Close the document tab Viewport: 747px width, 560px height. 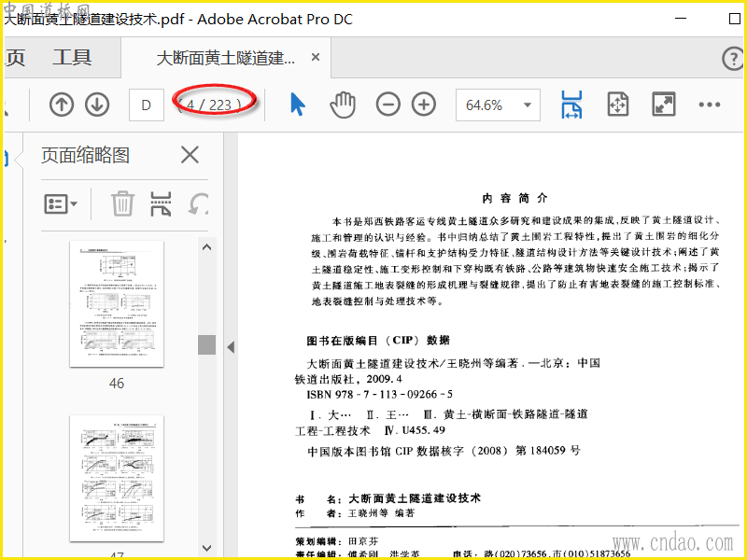(315, 57)
